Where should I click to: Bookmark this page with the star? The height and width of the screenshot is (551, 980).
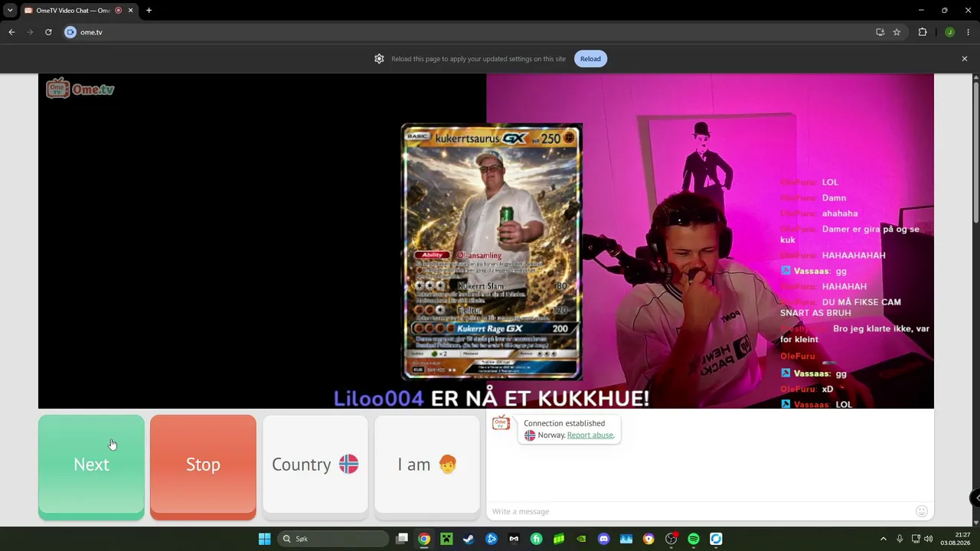coord(897,32)
